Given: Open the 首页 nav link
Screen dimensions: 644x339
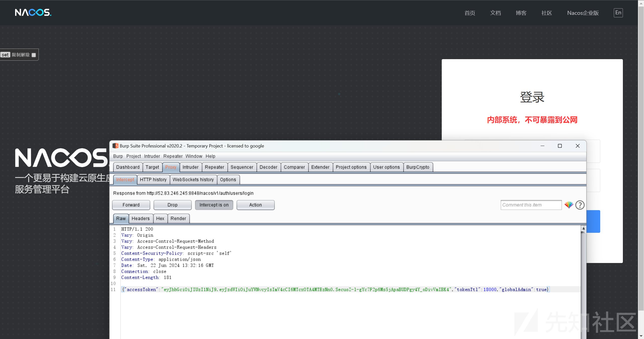Looking at the screenshot, I should click(x=470, y=13).
